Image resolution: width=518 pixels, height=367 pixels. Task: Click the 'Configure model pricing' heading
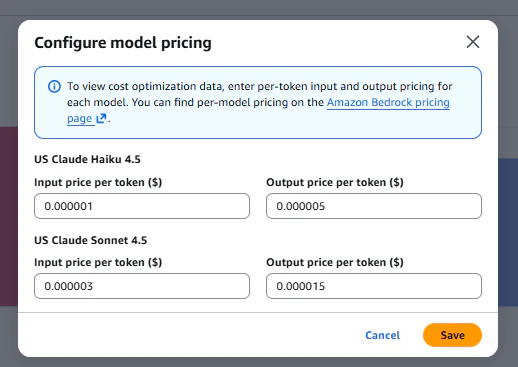[x=123, y=43]
